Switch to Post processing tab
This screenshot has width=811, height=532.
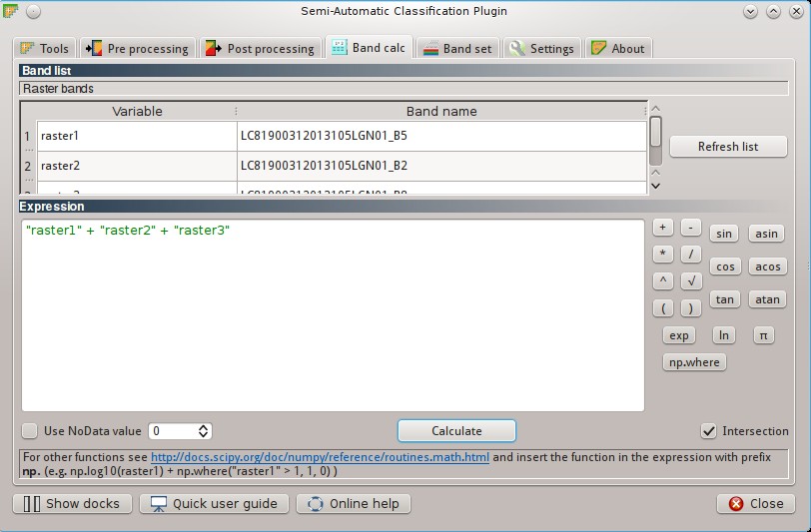[260, 49]
